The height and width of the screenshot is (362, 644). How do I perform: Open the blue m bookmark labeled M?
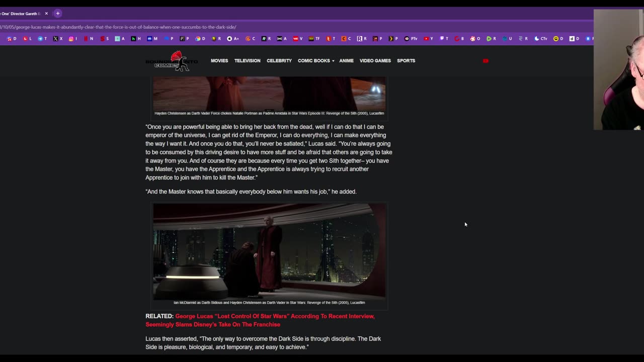coord(152,39)
